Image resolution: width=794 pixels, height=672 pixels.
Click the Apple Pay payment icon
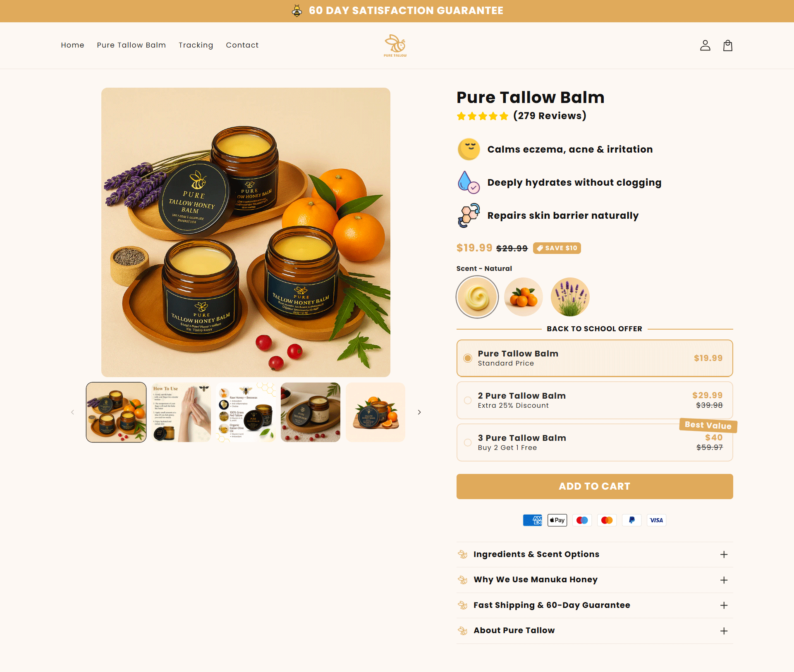(x=557, y=520)
